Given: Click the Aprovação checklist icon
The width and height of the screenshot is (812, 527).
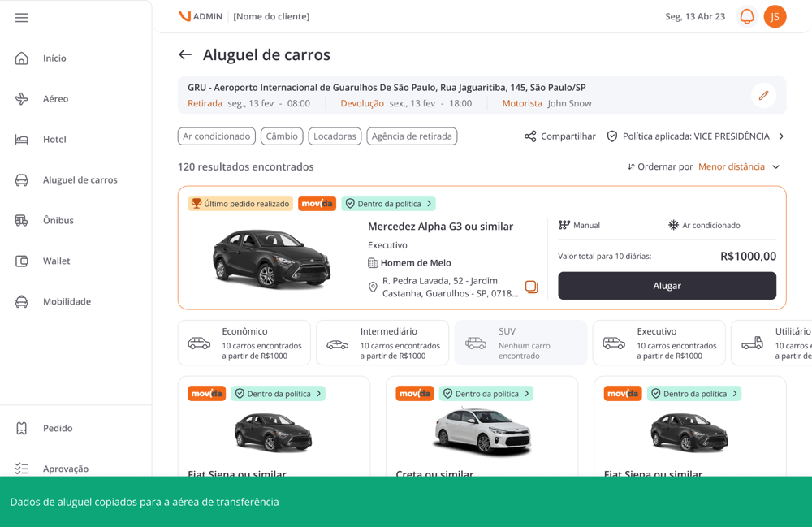Looking at the screenshot, I should [x=21, y=469].
